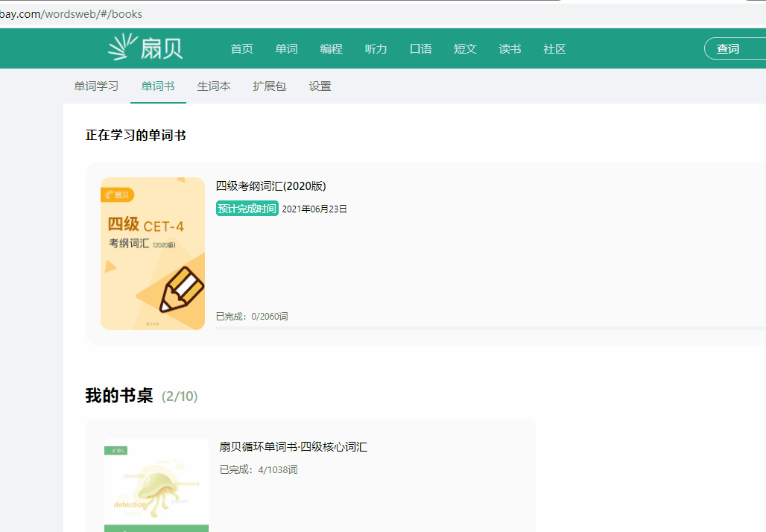Open the 社区 navigation item

[x=554, y=49]
